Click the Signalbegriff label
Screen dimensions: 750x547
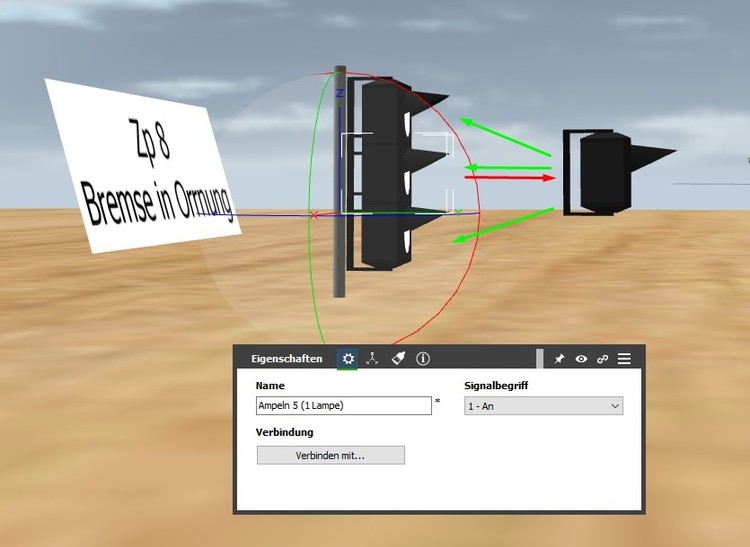point(496,385)
